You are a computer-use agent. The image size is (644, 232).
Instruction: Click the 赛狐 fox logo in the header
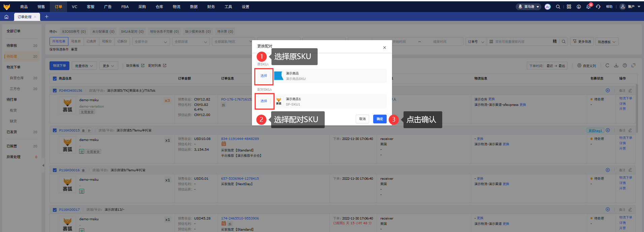point(7,7)
